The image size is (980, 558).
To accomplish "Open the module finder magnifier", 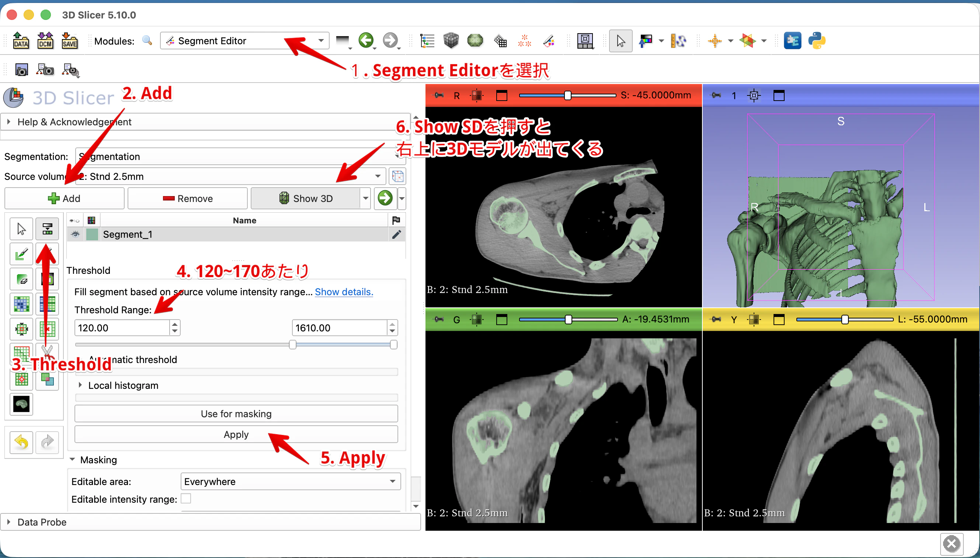I will point(147,41).
